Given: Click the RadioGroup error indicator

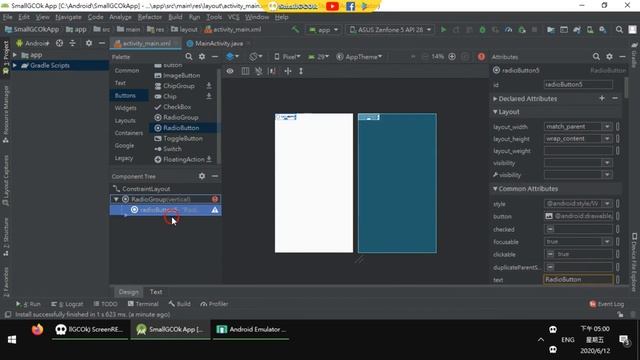Looking at the screenshot, I should pyautogui.click(x=215, y=199).
